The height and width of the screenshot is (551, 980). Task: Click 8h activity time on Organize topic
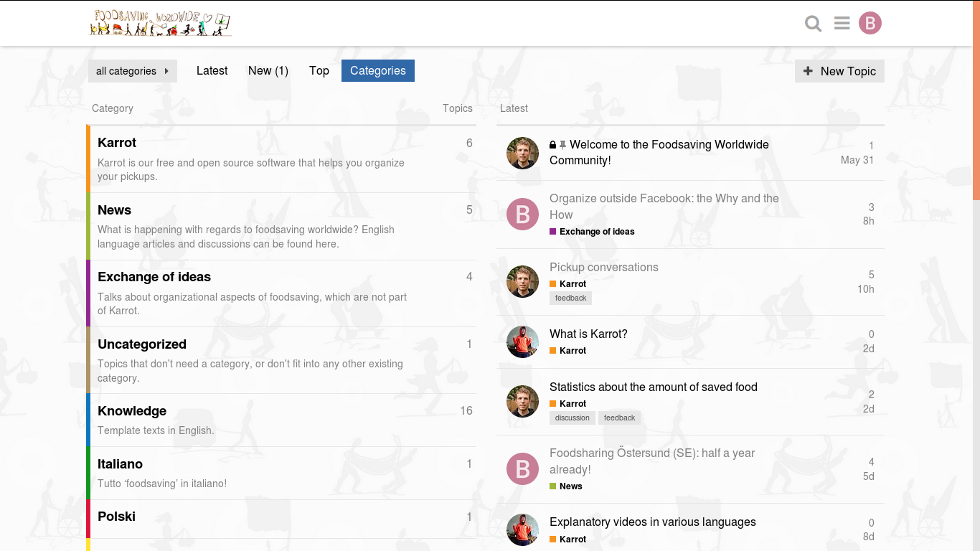(x=868, y=221)
